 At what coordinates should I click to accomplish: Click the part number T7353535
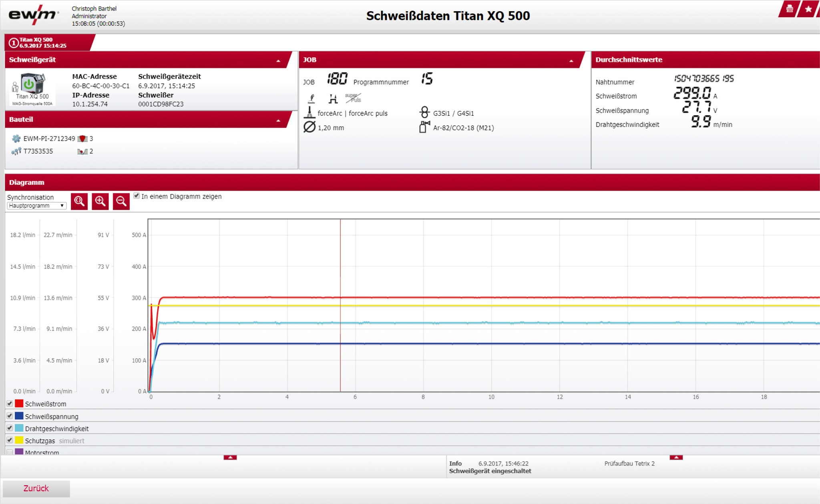pyautogui.click(x=38, y=151)
